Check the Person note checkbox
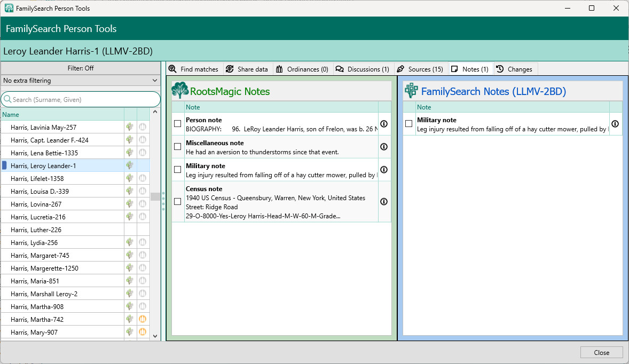Image resolution: width=629 pixels, height=364 pixels. 178,124
